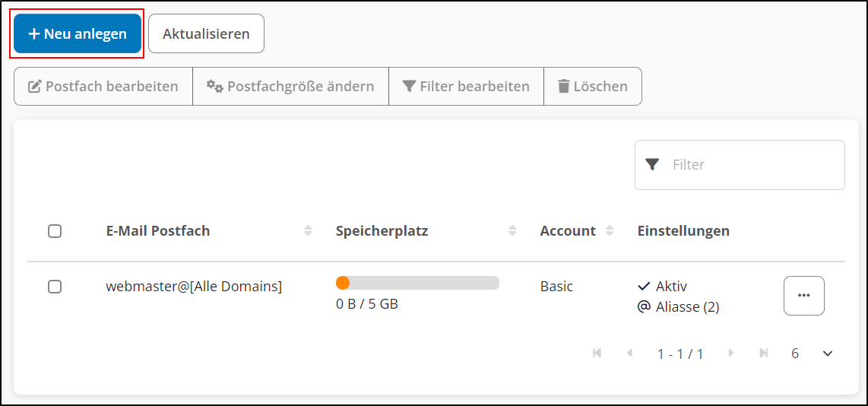This screenshot has height=406, width=868.
Task: Click the Aktualisieren button
Action: pos(206,34)
